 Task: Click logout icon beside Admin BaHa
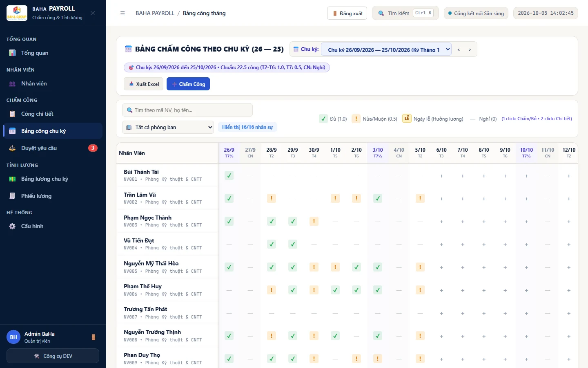(94, 337)
